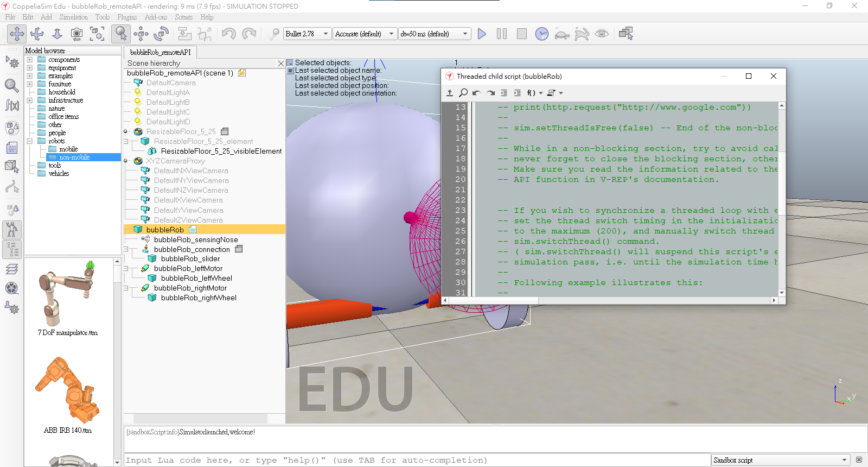The height and width of the screenshot is (467, 868).
Task: Start the simulation with the play button
Action: 482,34
